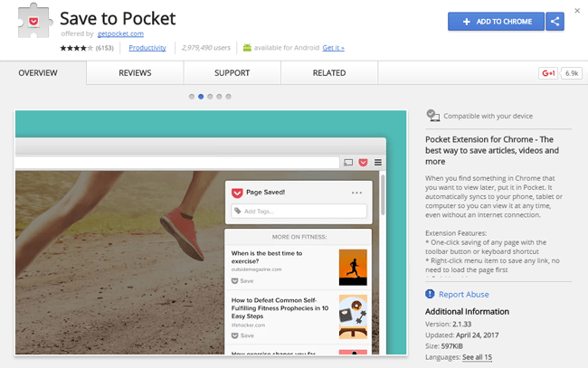Viewport: 588px width, 368px height.
Task: Click the 'Updated: April 24, 2017' text
Action: pyautogui.click(x=462, y=335)
